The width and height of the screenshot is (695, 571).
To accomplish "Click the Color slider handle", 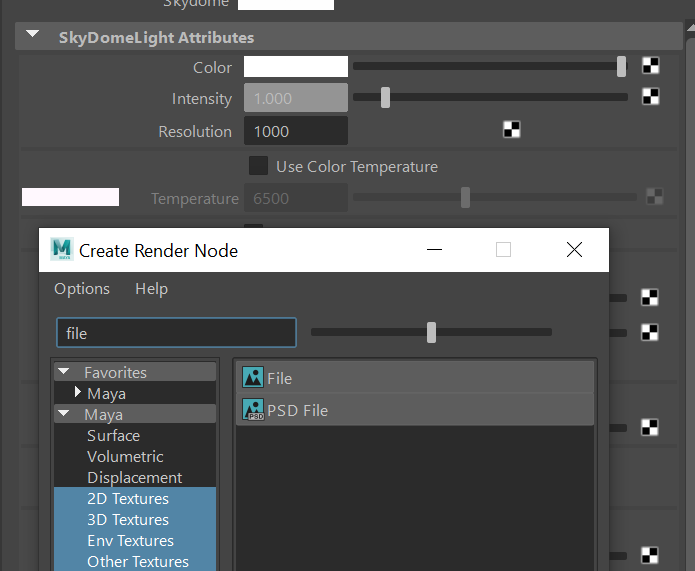I will (x=621, y=66).
